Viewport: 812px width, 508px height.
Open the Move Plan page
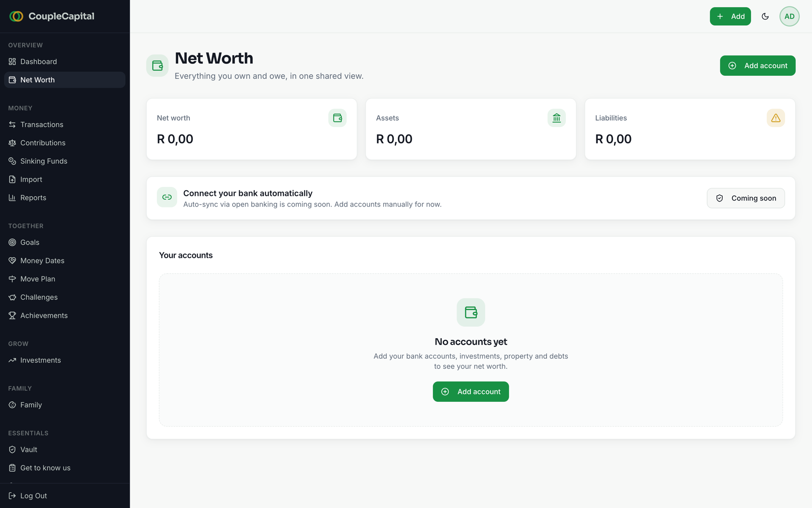(x=65, y=279)
